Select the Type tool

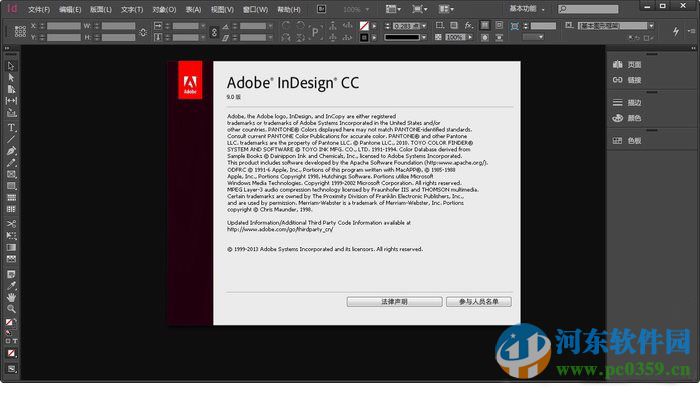[11, 128]
